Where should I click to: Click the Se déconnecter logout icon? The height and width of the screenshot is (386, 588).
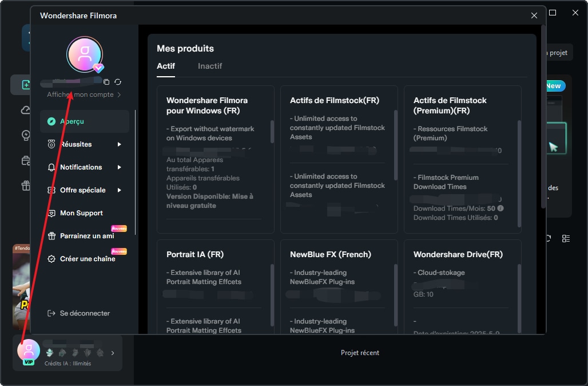click(51, 313)
